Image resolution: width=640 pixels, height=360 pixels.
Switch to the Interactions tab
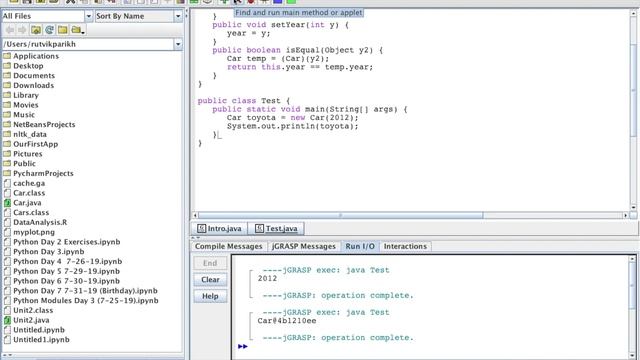[x=405, y=247]
